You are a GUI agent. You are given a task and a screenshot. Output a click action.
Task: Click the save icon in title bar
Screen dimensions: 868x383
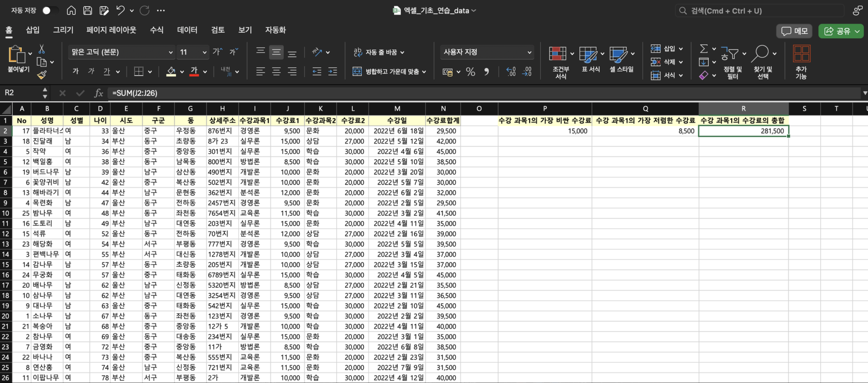pyautogui.click(x=88, y=10)
